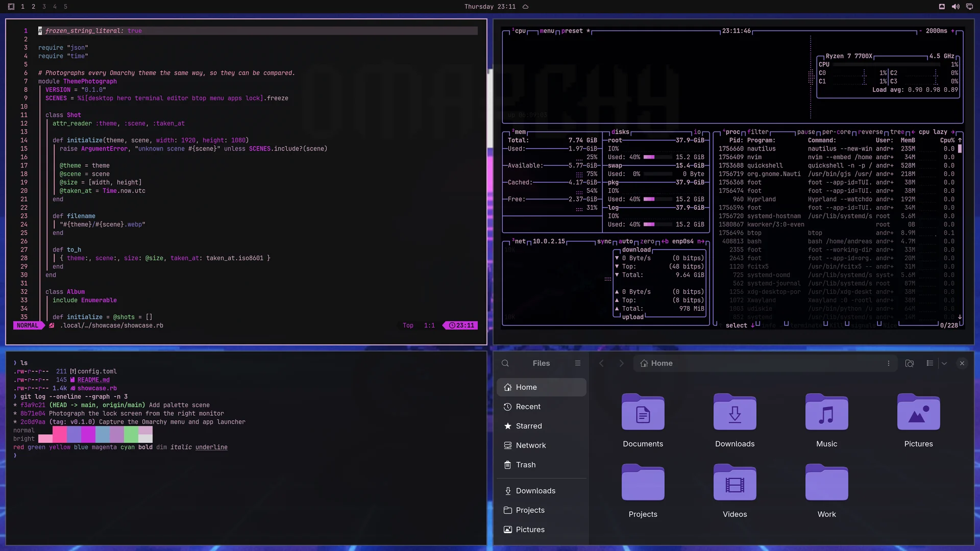
Task: Open the path bar three-dot menu
Action: [888, 363]
